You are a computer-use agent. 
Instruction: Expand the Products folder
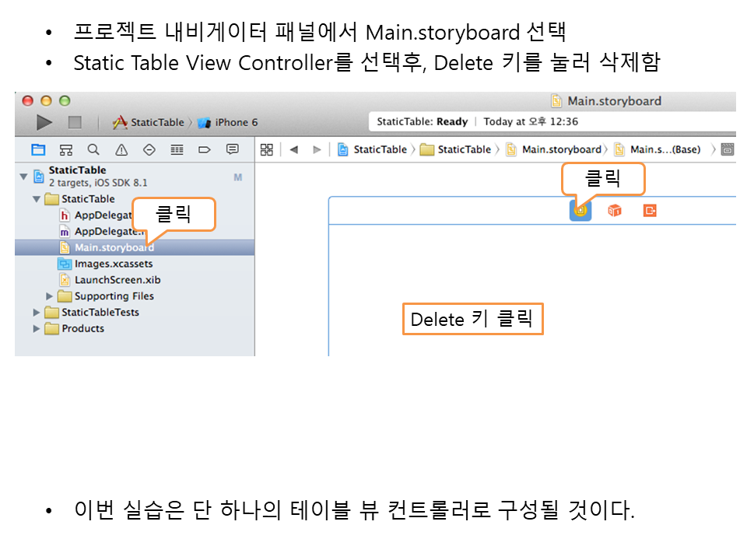[x=36, y=329]
